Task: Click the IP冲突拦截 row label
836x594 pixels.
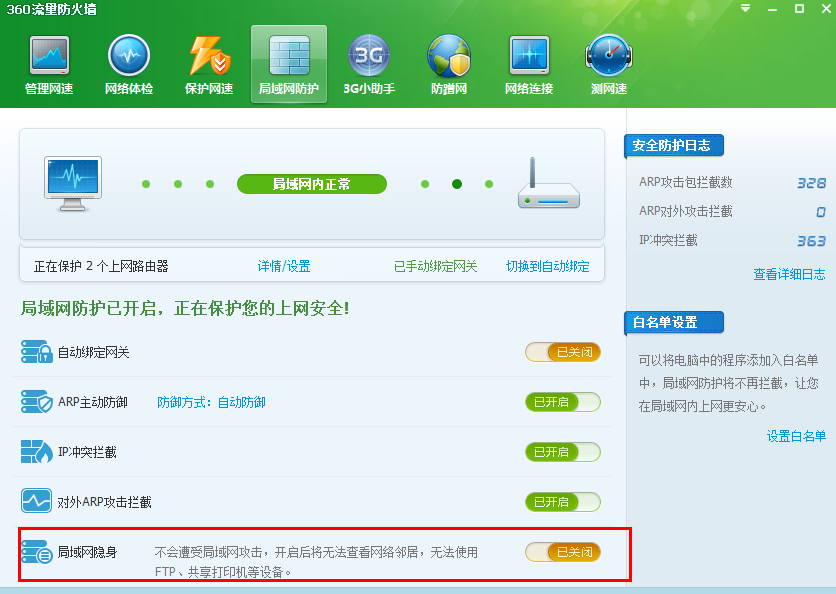Action: tap(87, 452)
